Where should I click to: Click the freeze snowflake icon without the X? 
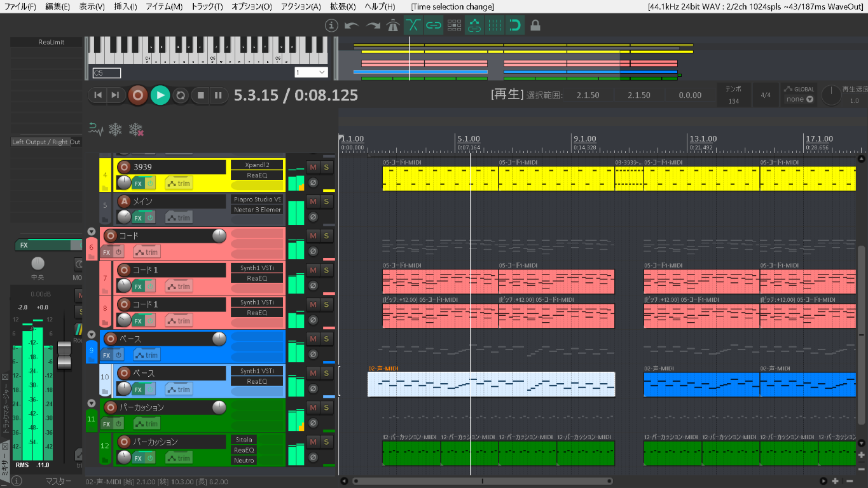click(x=115, y=130)
